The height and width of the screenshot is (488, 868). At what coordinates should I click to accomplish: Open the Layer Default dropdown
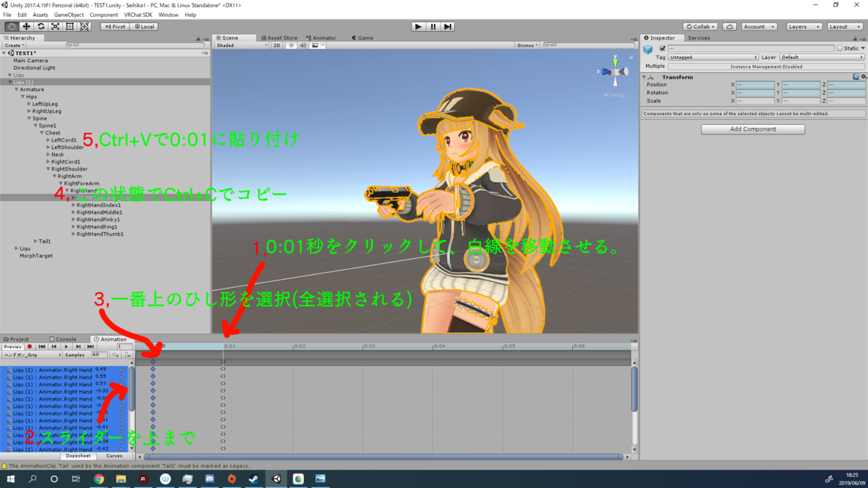tap(822, 57)
